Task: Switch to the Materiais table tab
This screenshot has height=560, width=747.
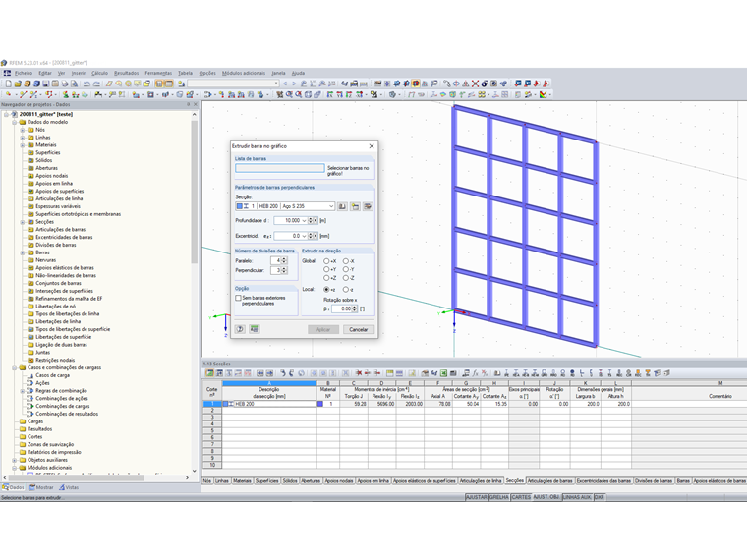Action: pyautogui.click(x=242, y=481)
